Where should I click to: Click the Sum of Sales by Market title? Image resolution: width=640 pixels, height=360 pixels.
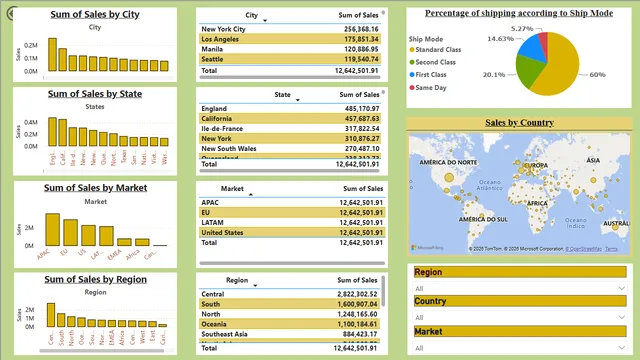pos(96,188)
